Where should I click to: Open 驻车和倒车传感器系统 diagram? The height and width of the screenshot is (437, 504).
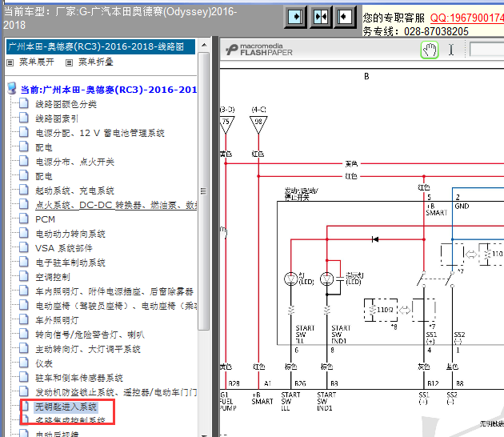79,378
